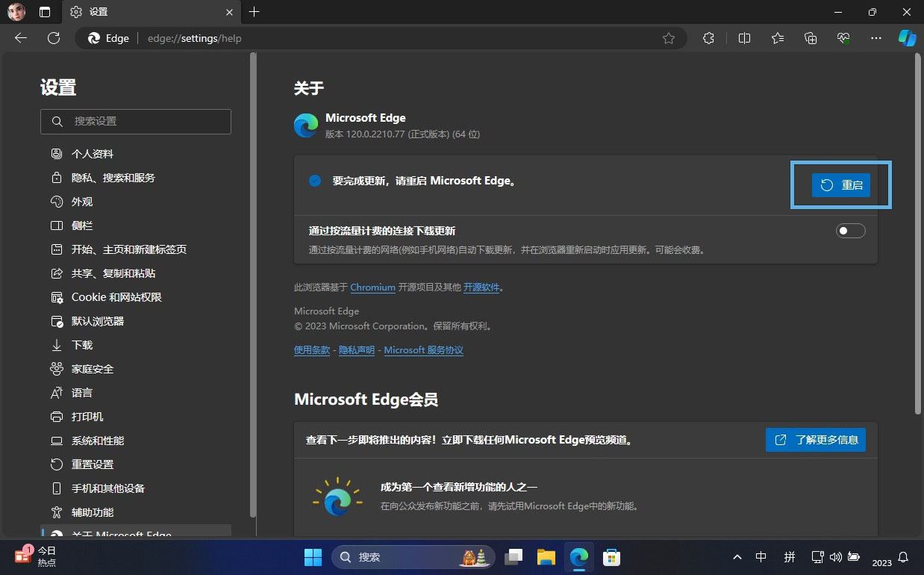Click the settings sidebar scrollbar

coord(253,285)
